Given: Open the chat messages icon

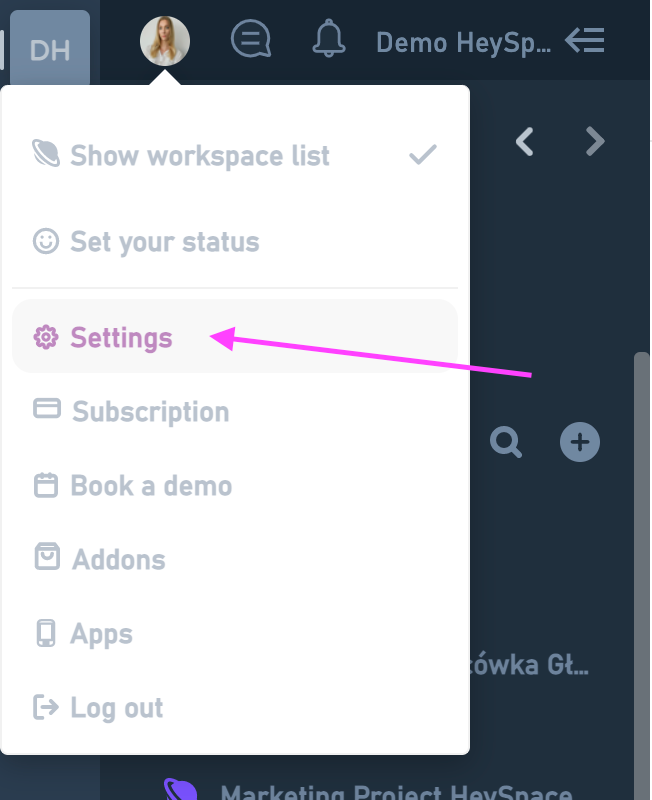Looking at the screenshot, I should (x=251, y=41).
